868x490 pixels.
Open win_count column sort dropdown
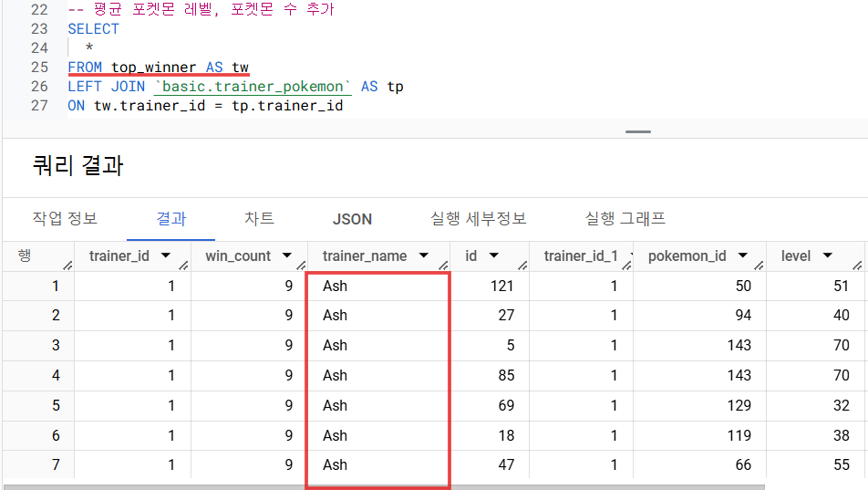point(286,255)
